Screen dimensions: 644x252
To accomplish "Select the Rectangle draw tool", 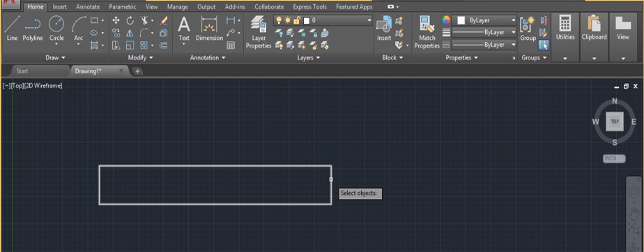I will 95,20.
